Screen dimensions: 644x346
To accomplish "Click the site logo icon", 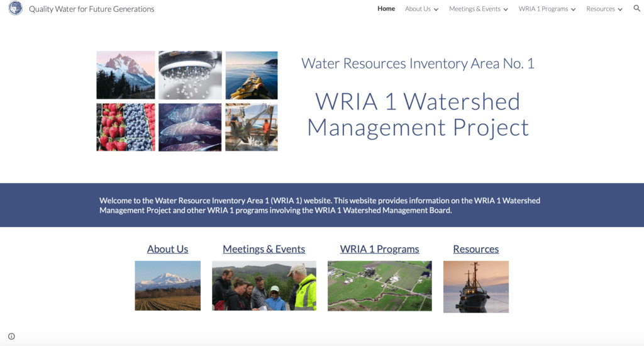I will tap(15, 9).
